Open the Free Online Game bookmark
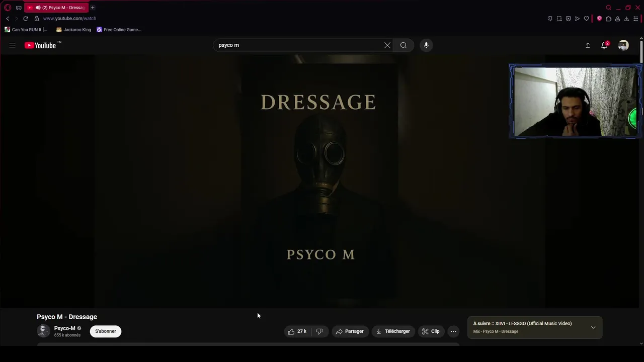This screenshot has height=362, width=644. [x=119, y=30]
